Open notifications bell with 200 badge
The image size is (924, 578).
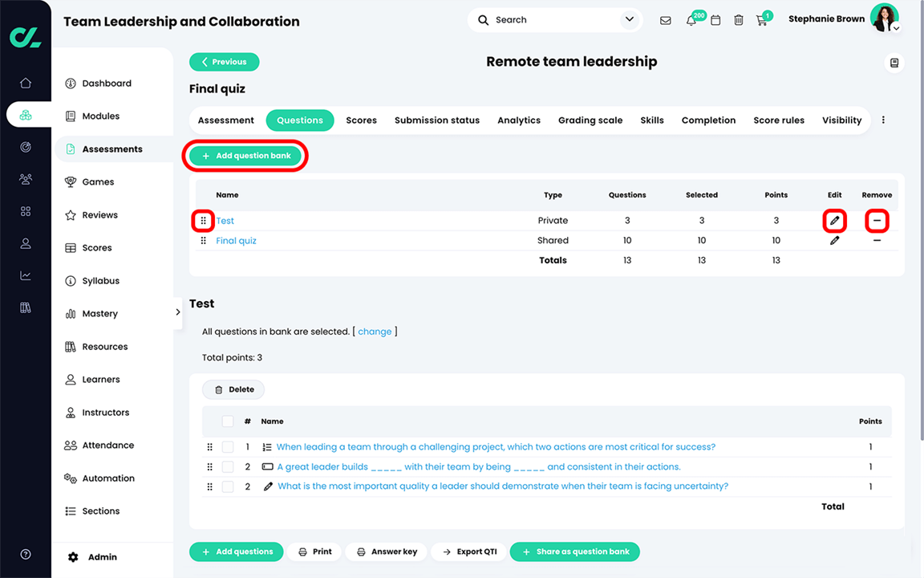click(691, 21)
